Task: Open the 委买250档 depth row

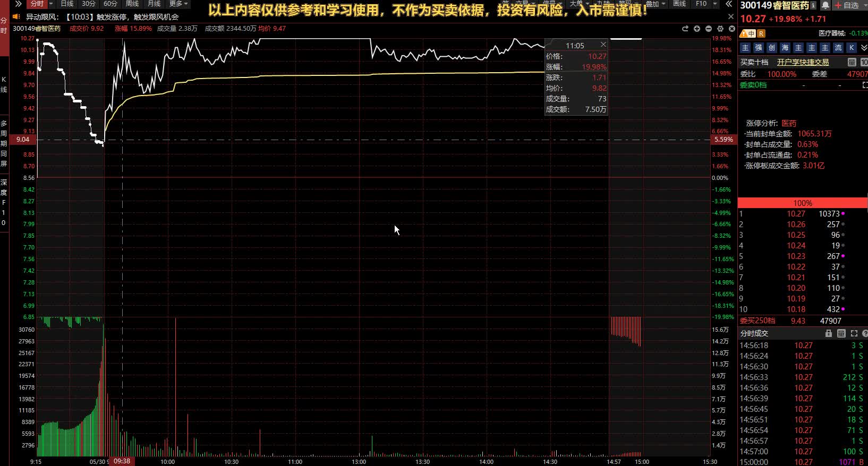Action: click(x=803, y=321)
